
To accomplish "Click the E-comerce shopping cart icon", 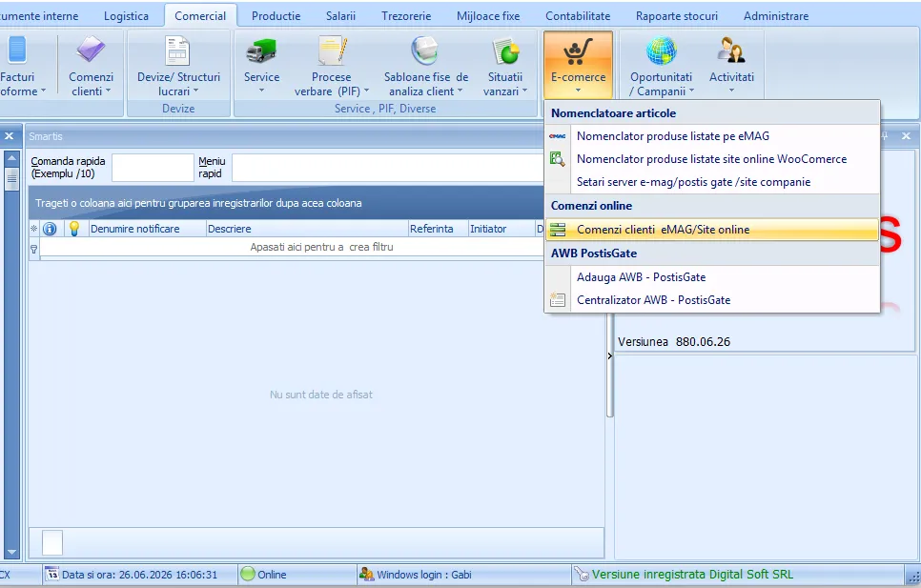I will pos(578,52).
